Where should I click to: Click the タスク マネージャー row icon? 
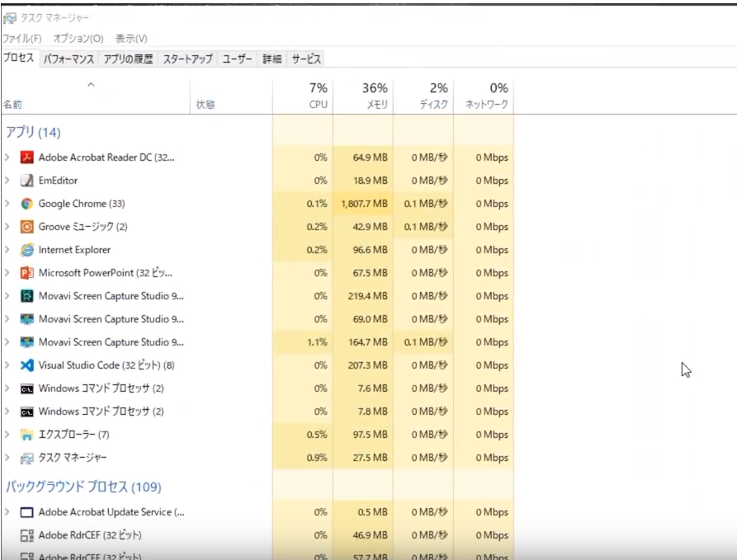pos(26,458)
